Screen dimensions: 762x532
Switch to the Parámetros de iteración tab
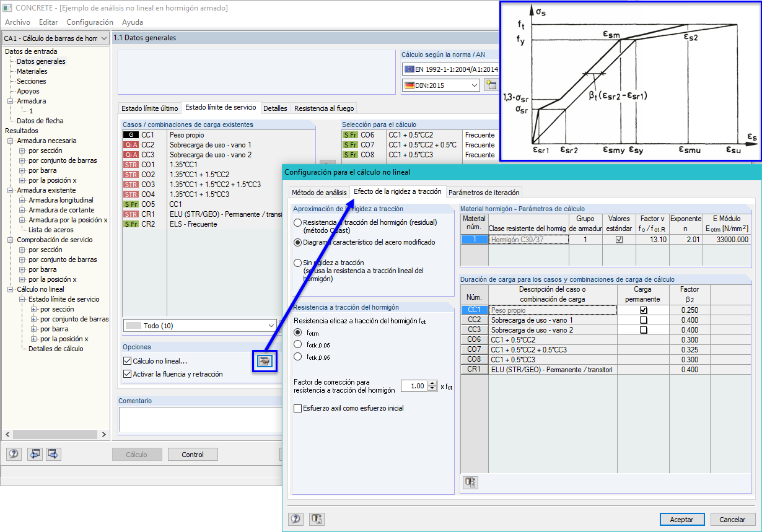[x=484, y=192]
